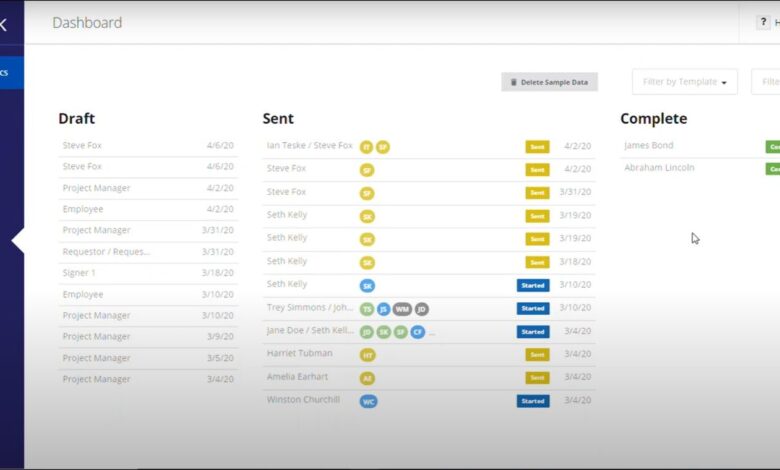This screenshot has width=780, height=470.
Task: Click the Sent badge on Amelia Earhart row
Action: pos(537,378)
